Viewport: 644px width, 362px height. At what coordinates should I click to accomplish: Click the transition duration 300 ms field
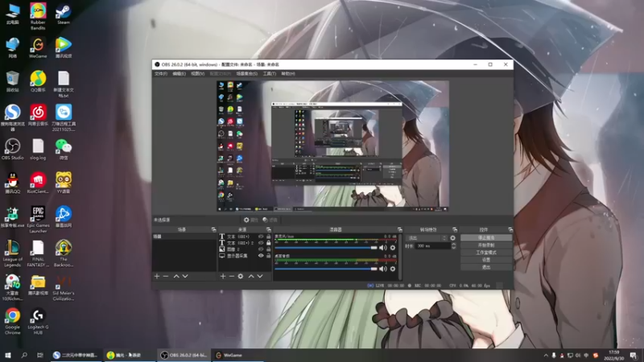pyautogui.click(x=433, y=246)
